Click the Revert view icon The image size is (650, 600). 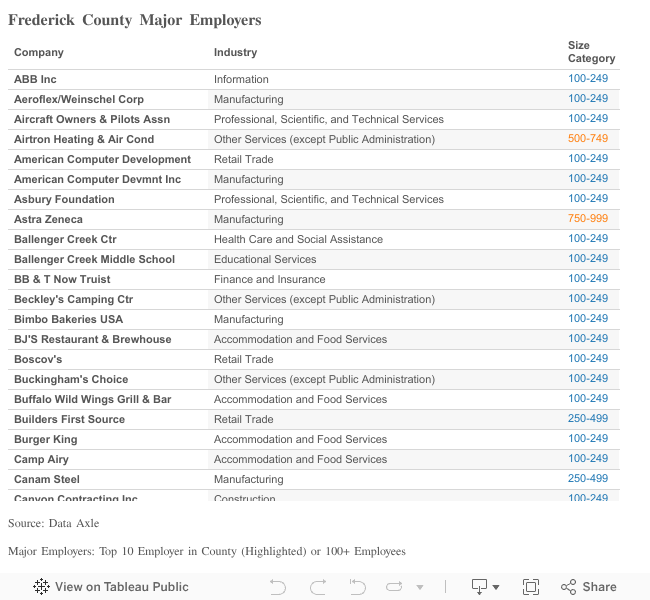pyautogui.click(x=357, y=587)
